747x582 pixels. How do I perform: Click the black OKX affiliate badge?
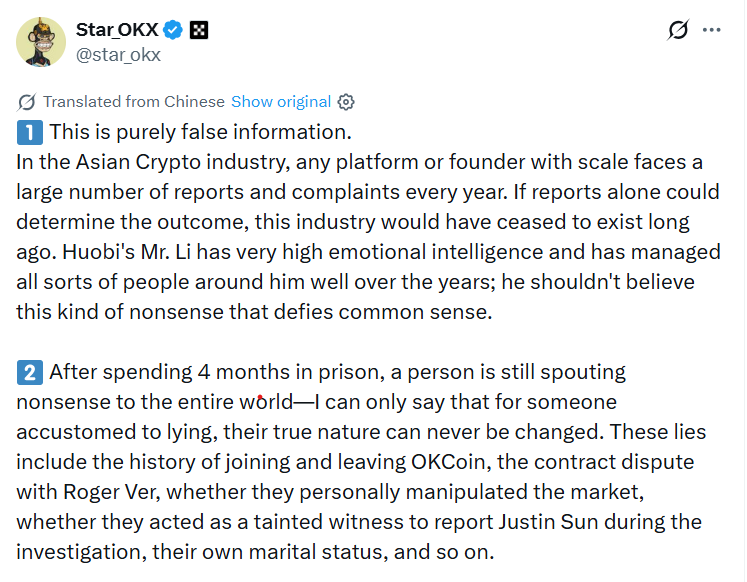pyautogui.click(x=198, y=30)
